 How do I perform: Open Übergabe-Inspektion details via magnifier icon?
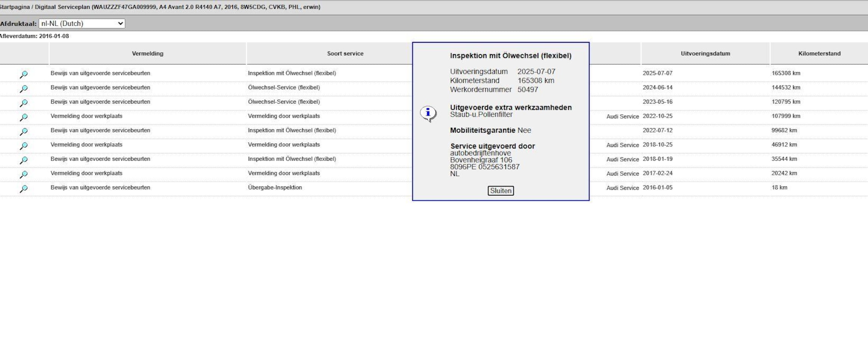[23, 189]
